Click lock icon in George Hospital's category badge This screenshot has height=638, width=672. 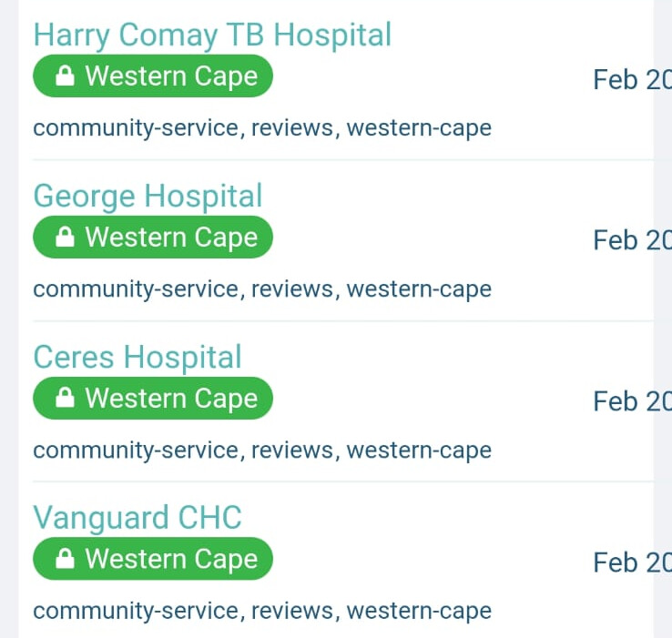pyautogui.click(x=65, y=238)
